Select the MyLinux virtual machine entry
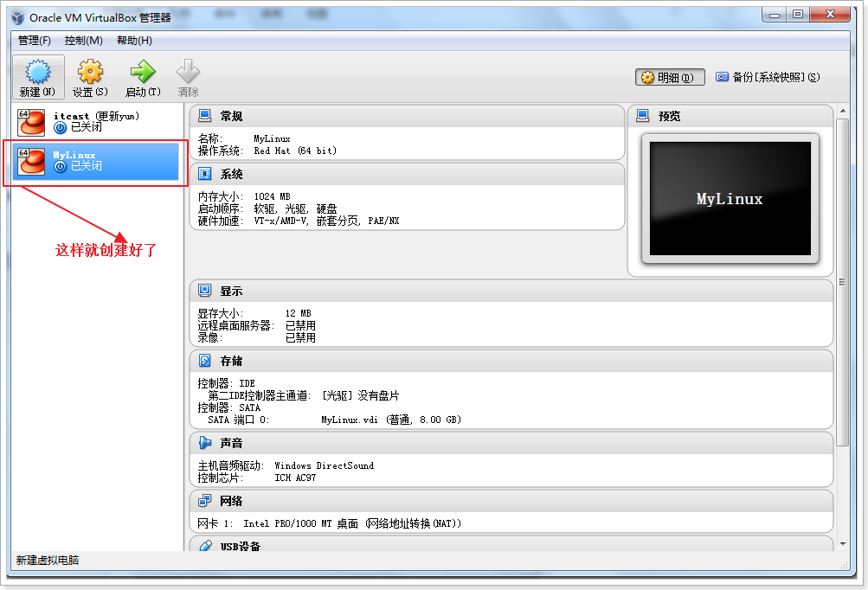Viewport: 868px width, 590px height. 96,161
